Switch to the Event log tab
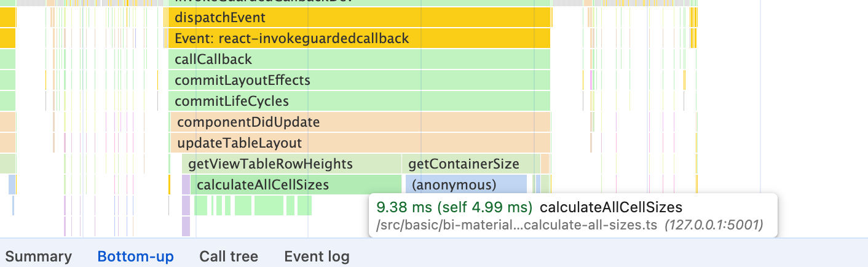This screenshot has width=868, height=267. pyautogui.click(x=317, y=257)
